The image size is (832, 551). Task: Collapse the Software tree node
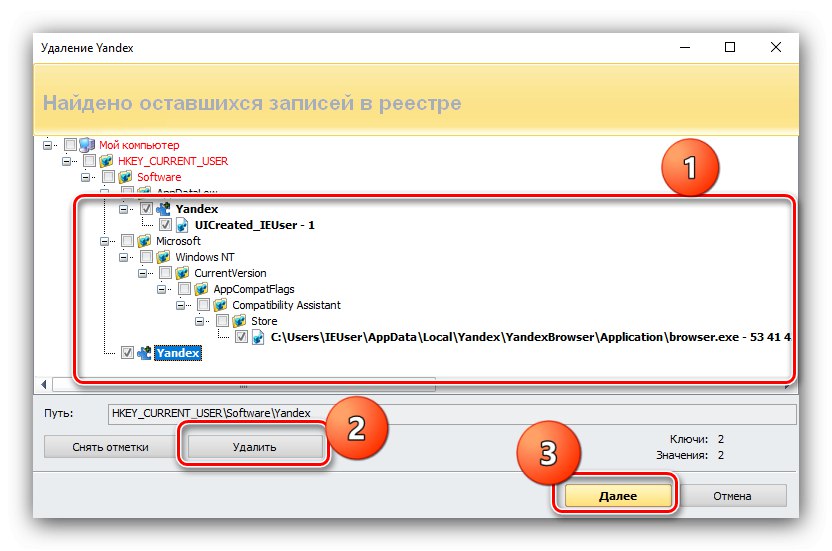coord(86,177)
